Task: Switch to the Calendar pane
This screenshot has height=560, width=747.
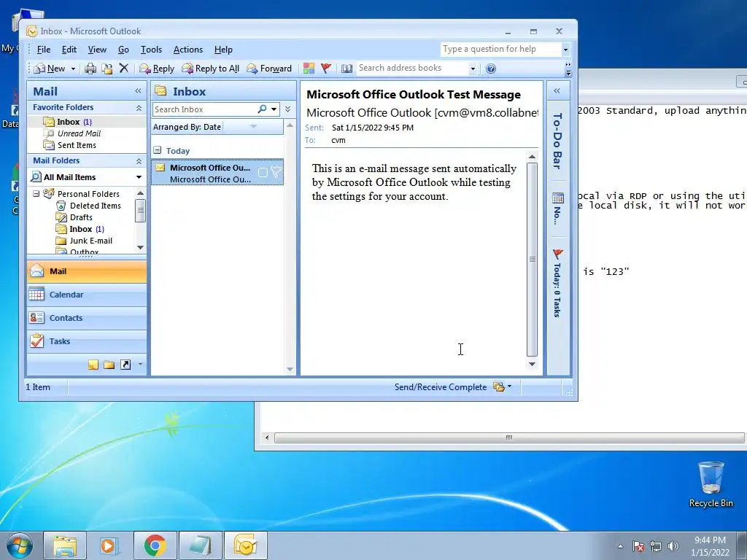Action: tap(87, 295)
